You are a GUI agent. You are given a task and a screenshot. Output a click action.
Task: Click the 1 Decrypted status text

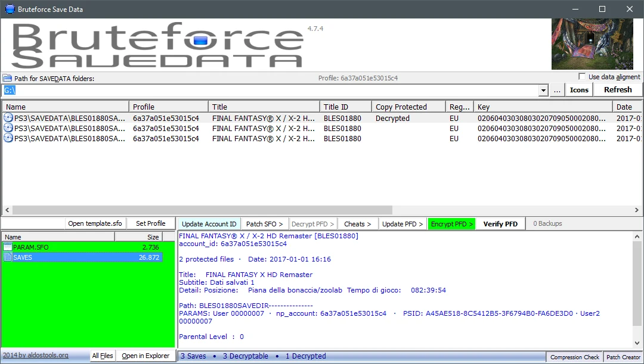point(305,356)
